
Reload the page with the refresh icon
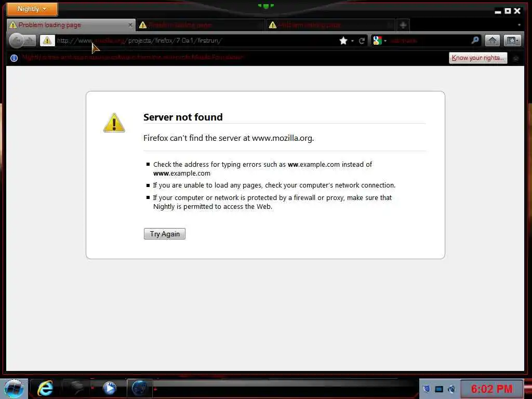pyautogui.click(x=362, y=41)
